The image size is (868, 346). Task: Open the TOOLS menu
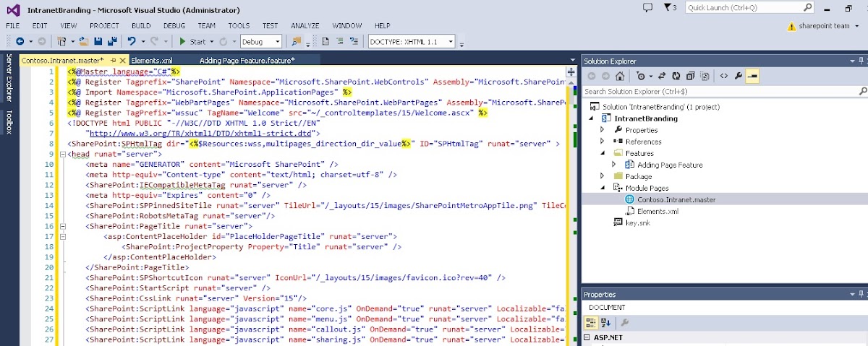pyautogui.click(x=239, y=26)
